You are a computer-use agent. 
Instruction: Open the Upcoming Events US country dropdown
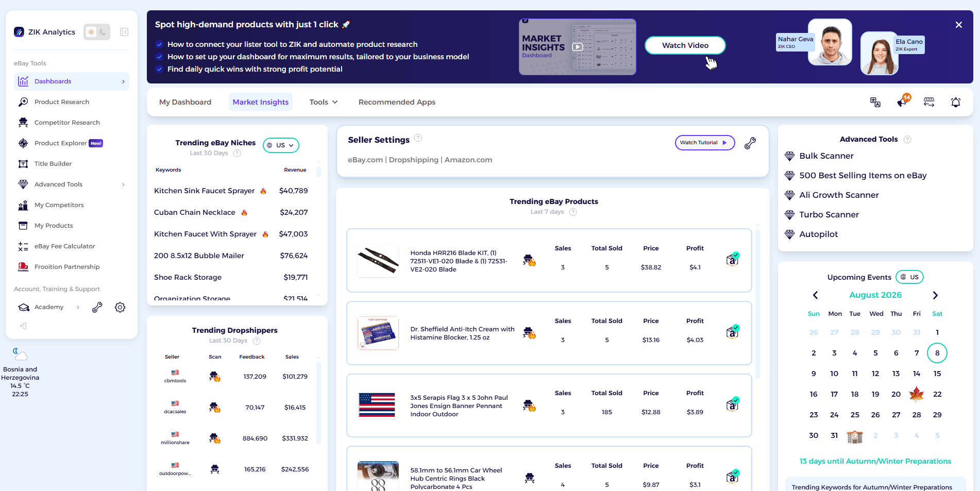point(910,277)
